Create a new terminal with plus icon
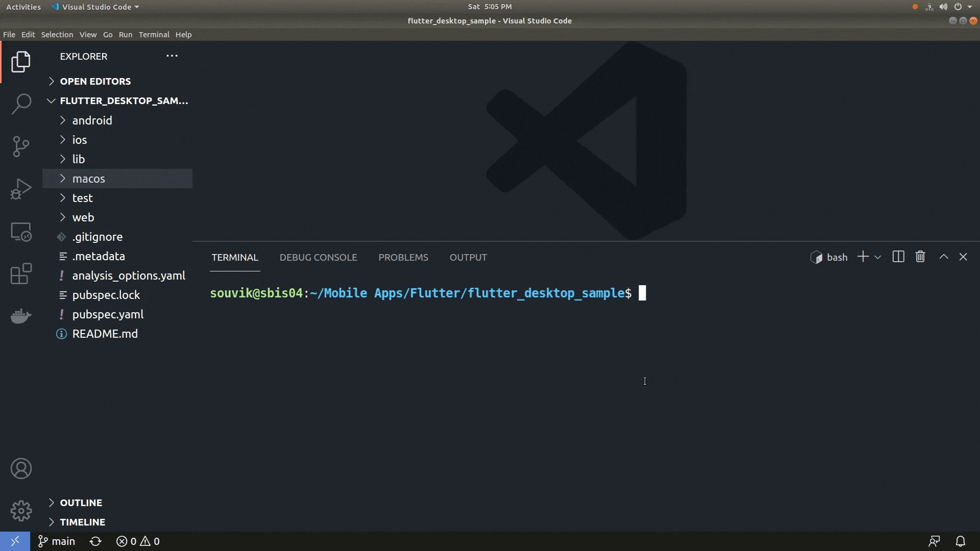 [x=863, y=257]
